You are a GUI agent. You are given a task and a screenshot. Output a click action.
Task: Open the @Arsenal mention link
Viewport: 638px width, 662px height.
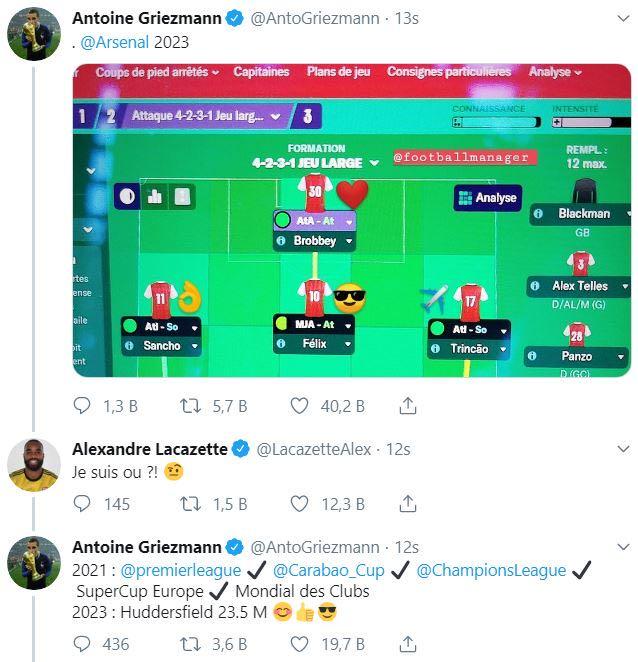pos(114,42)
